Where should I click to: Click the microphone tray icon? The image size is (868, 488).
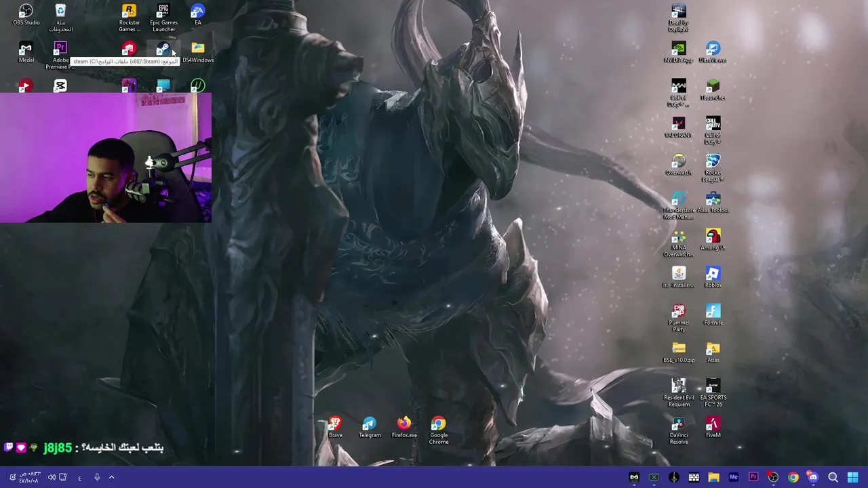pyautogui.click(x=97, y=477)
